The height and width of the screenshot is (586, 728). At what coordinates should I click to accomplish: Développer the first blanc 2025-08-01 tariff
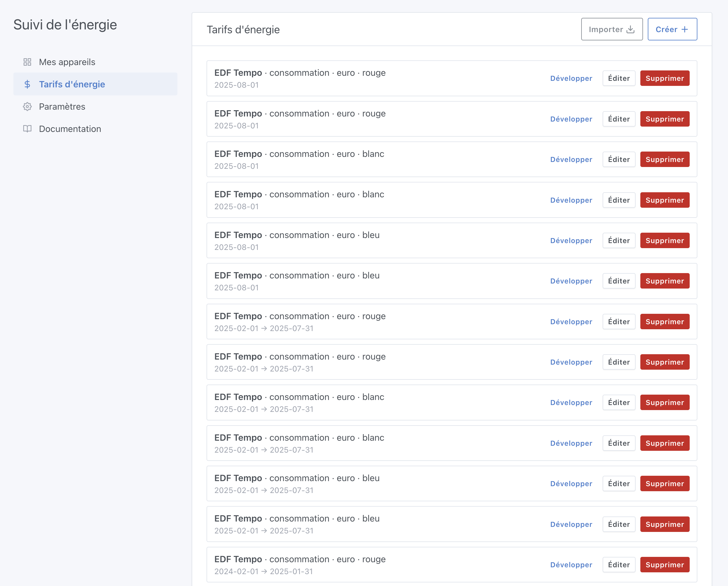[x=571, y=159]
